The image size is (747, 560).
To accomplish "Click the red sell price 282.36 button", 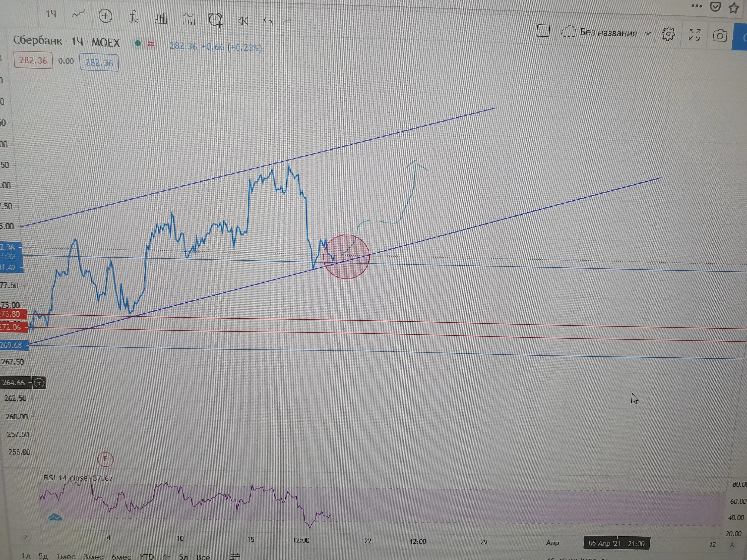I will click(x=33, y=60).
